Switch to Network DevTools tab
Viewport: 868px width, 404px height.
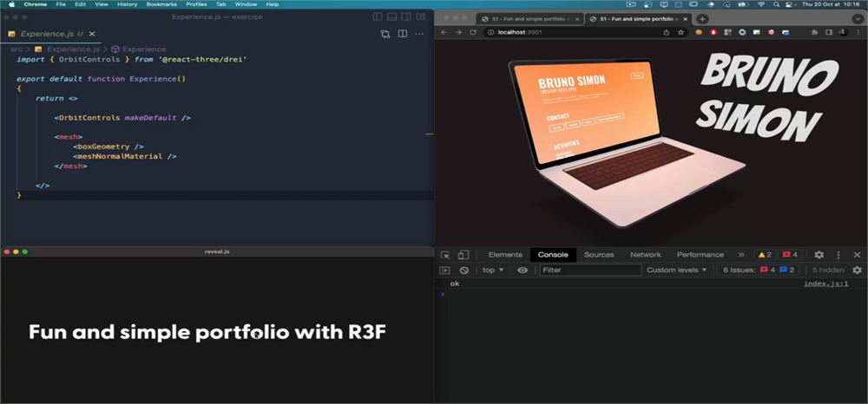(x=646, y=255)
